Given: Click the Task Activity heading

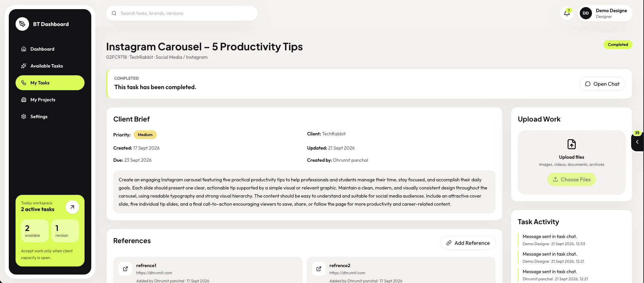Looking at the screenshot, I should pyautogui.click(x=539, y=222).
